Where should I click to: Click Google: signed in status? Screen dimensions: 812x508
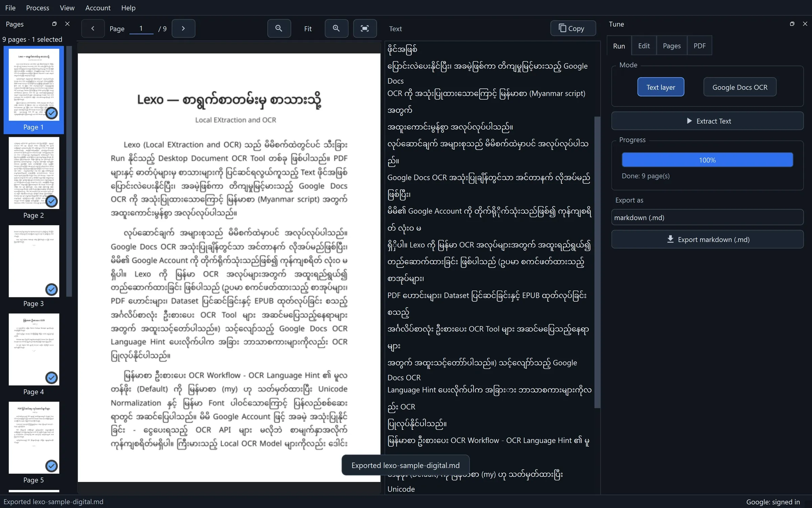773,502
